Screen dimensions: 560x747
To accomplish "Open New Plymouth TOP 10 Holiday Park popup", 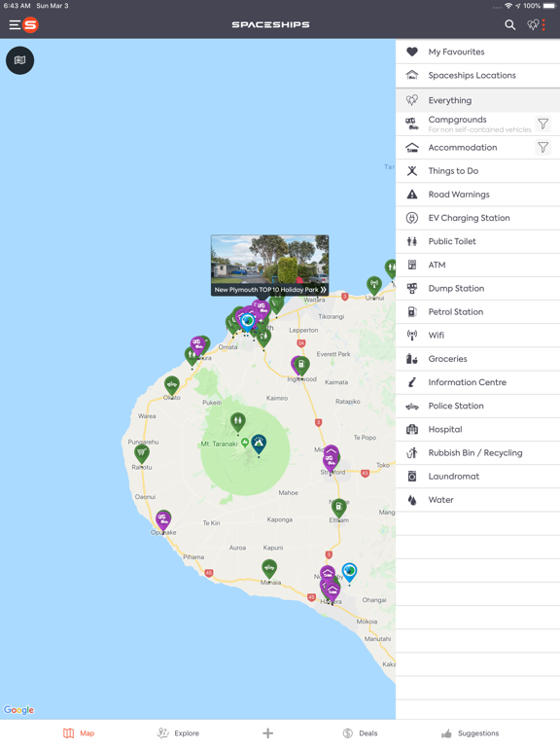I will 269,266.
